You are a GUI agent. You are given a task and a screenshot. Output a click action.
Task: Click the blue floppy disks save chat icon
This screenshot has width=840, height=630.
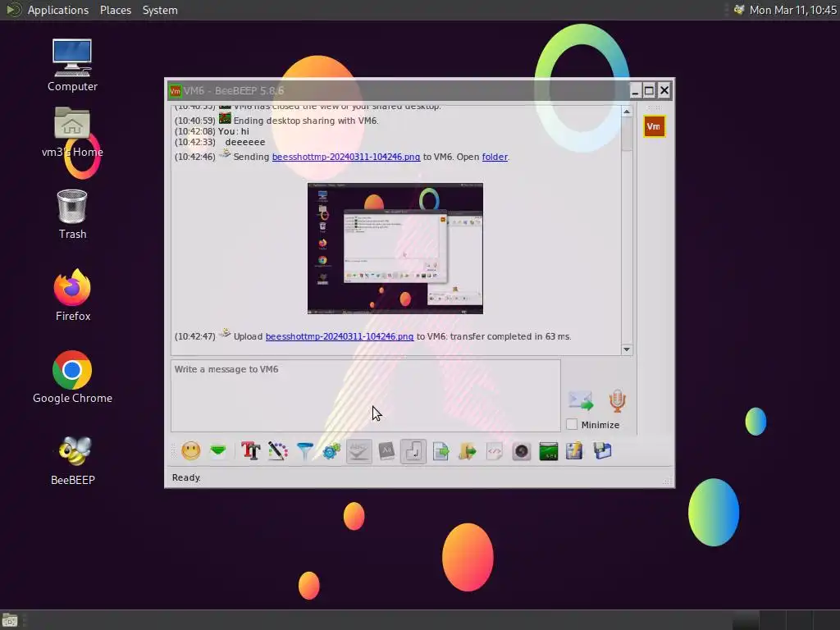603,451
